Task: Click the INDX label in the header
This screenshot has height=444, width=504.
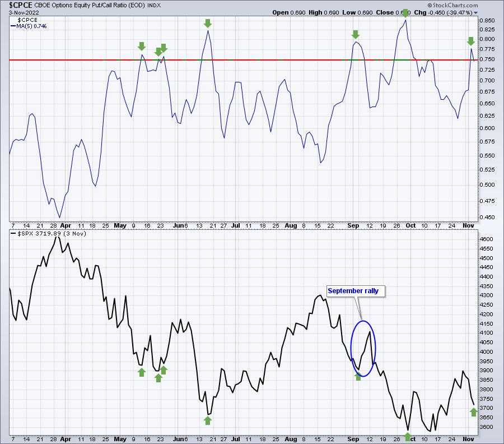Action: coord(155,6)
